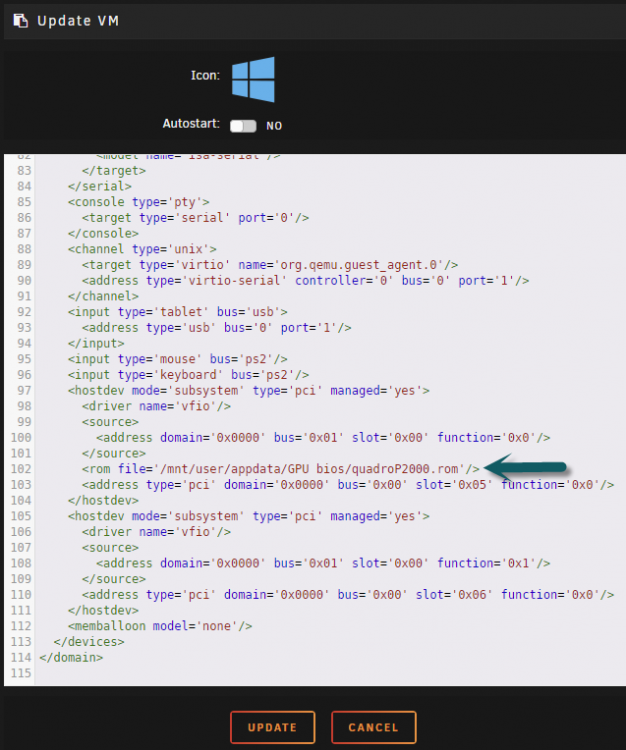Click the org.qemu.guest_agent.0 target line
626x750 pixels.
(x=270, y=265)
